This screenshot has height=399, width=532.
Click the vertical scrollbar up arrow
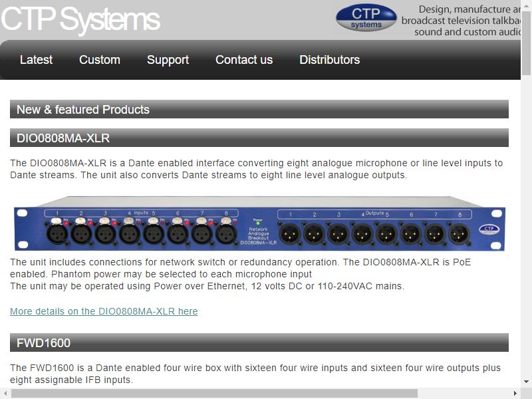[x=526, y=7]
